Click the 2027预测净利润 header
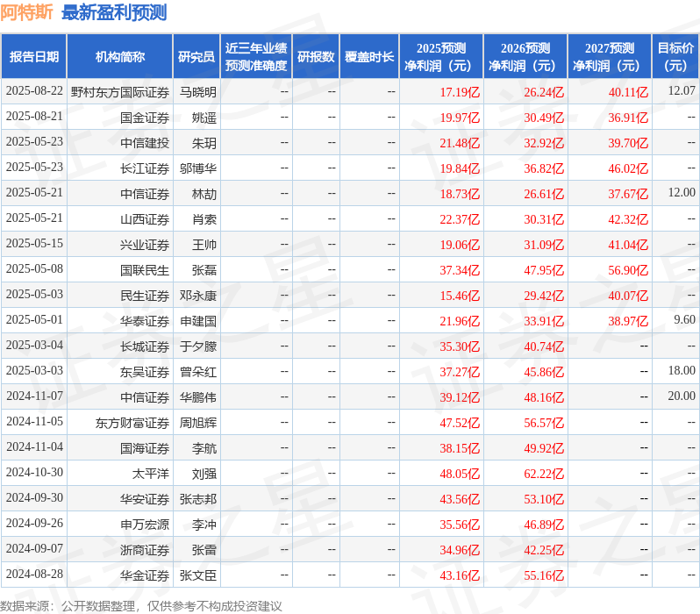The image size is (700, 614). point(610,57)
